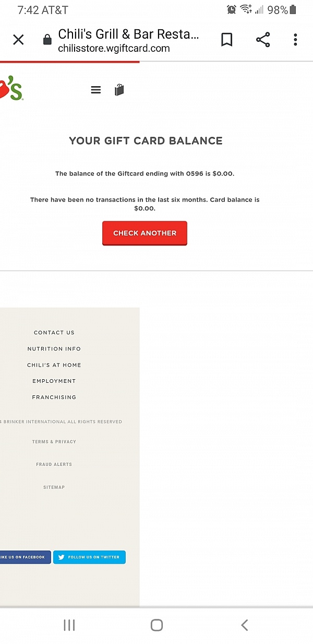Bookmark this gift card page

pyautogui.click(x=226, y=40)
